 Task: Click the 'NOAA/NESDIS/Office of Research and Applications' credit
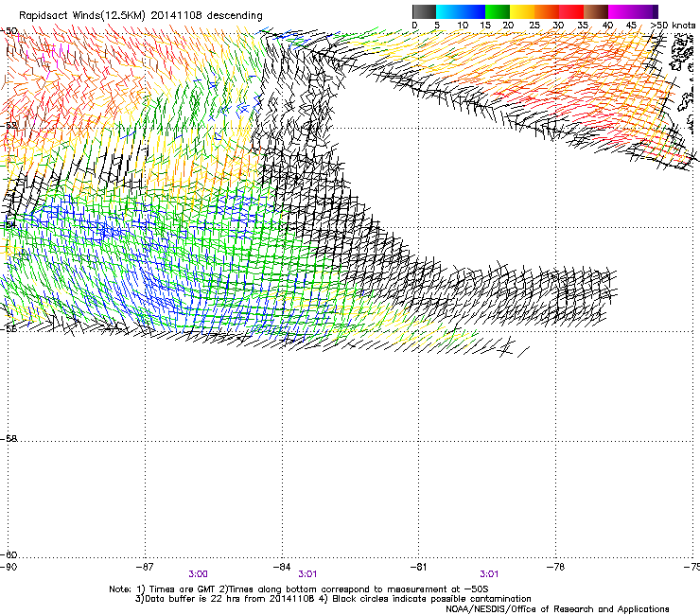(x=557, y=609)
